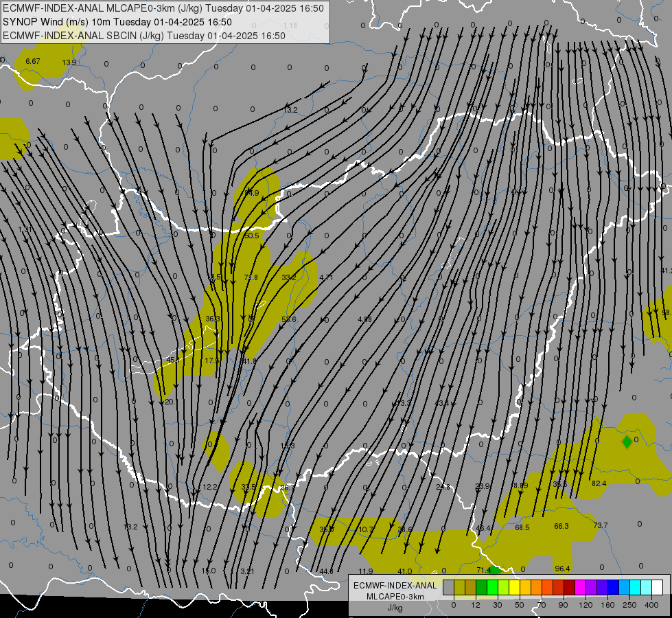Select the dark green swatch in the color scale

[481, 588]
